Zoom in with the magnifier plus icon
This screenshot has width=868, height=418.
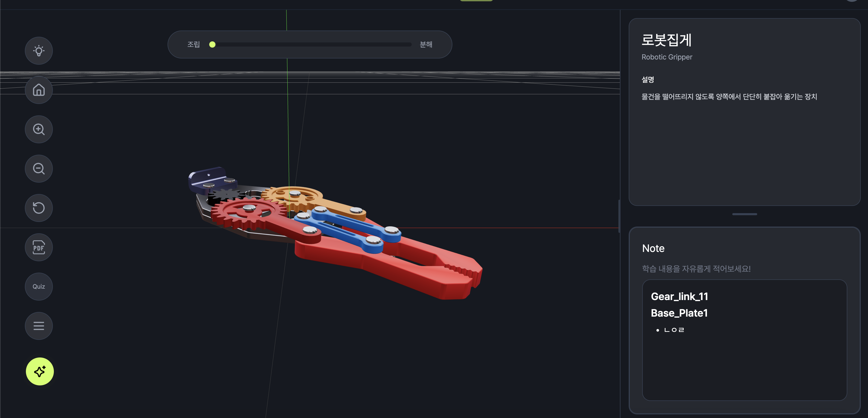click(x=39, y=129)
